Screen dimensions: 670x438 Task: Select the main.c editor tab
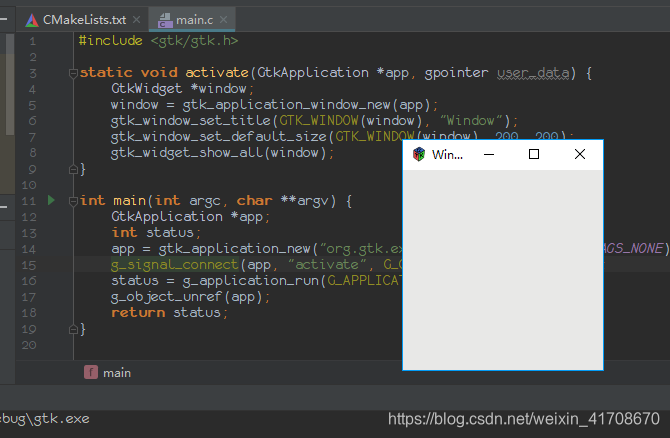click(194, 20)
